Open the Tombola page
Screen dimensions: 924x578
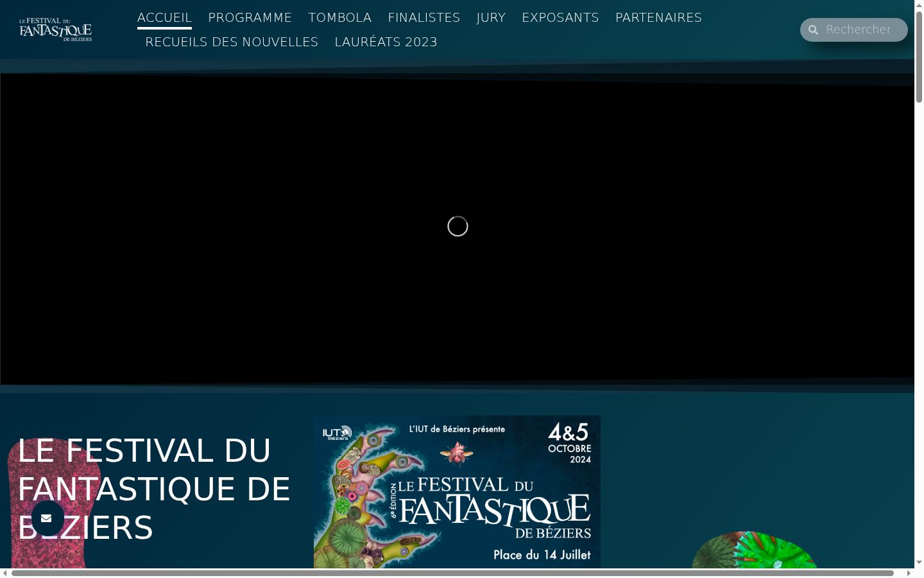point(340,18)
